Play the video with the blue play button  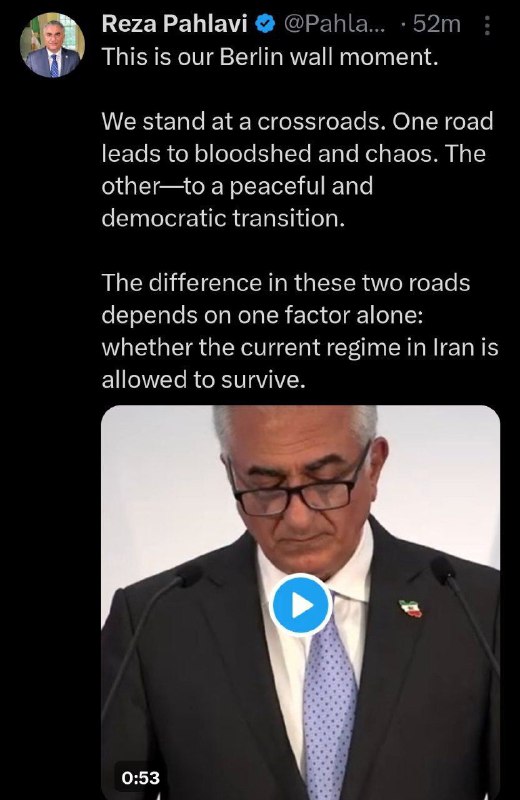[x=301, y=606]
